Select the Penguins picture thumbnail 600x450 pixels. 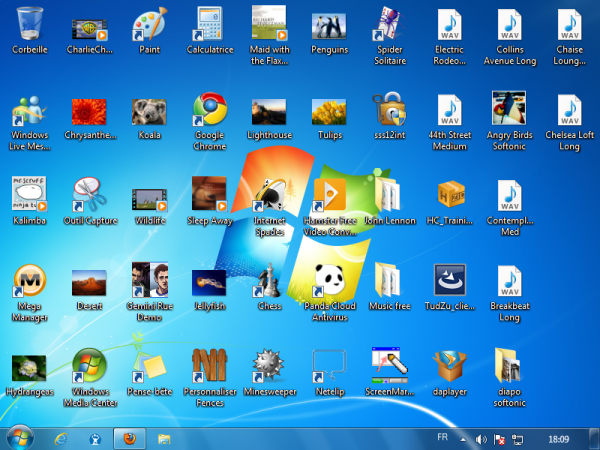(x=329, y=24)
